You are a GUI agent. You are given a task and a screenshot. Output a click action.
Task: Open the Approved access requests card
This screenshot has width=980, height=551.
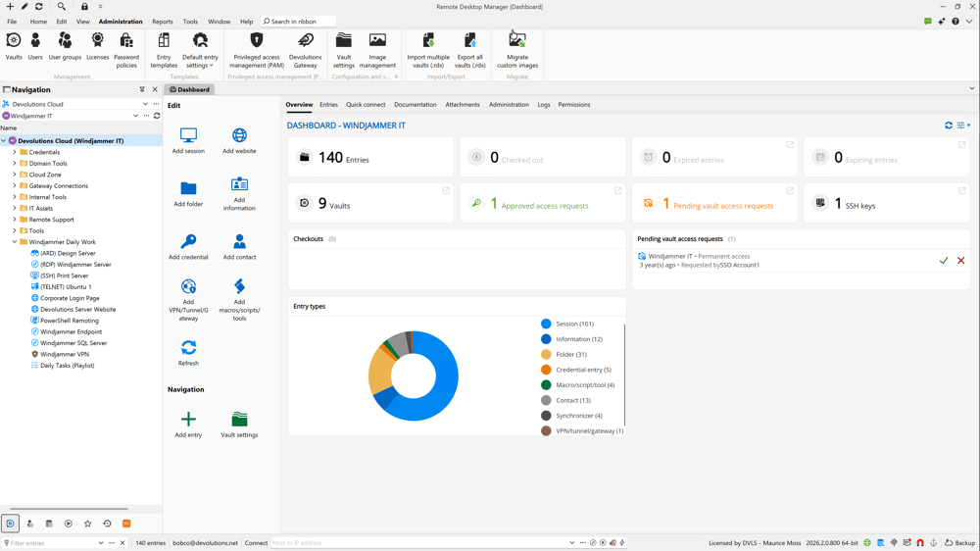[x=543, y=203]
